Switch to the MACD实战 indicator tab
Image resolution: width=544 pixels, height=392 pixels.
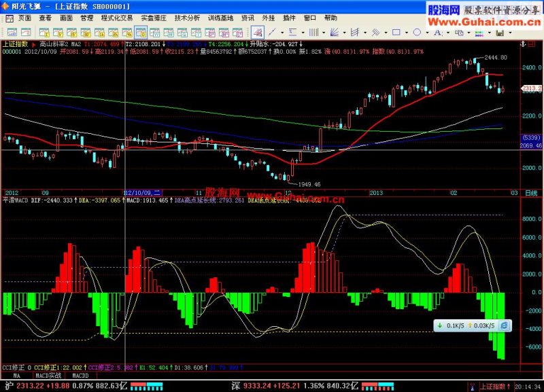click(48, 376)
